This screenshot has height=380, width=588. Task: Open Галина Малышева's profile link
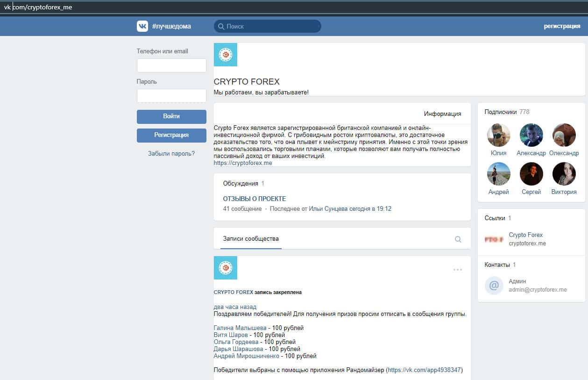tap(240, 328)
